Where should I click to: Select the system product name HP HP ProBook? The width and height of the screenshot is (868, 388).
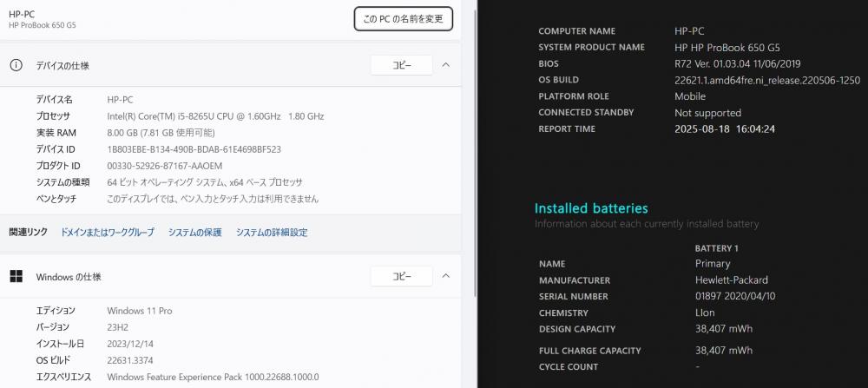coord(727,48)
